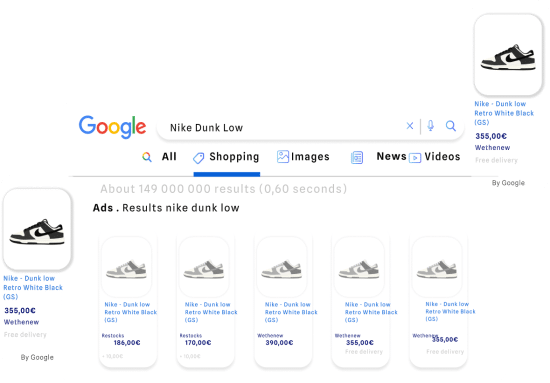The height and width of the screenshot is (383, 550).
Task: Open sneaker thumbnail of the 186,00€ product
Action: tap(126, 267)
